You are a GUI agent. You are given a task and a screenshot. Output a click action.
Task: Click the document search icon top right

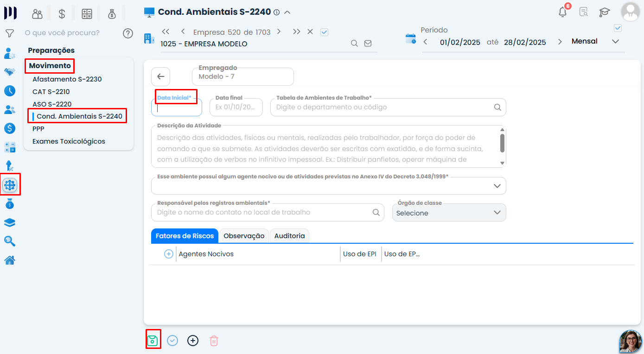click(584, 12)
